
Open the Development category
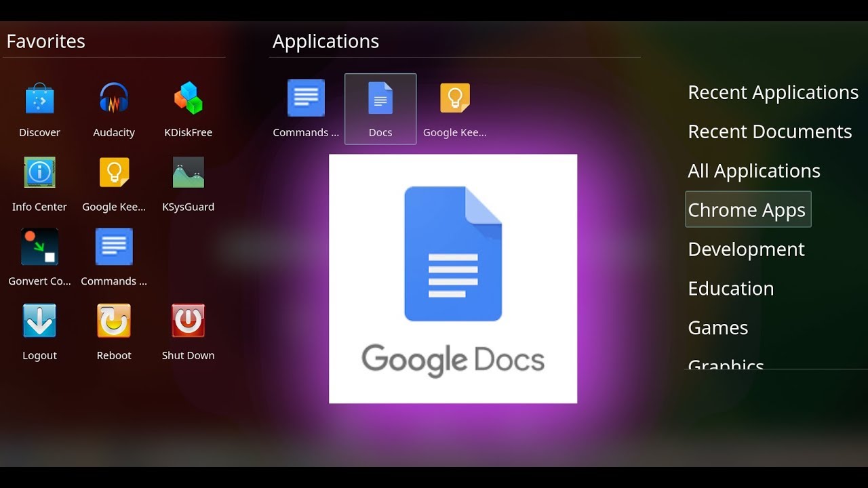pos(746,249)
